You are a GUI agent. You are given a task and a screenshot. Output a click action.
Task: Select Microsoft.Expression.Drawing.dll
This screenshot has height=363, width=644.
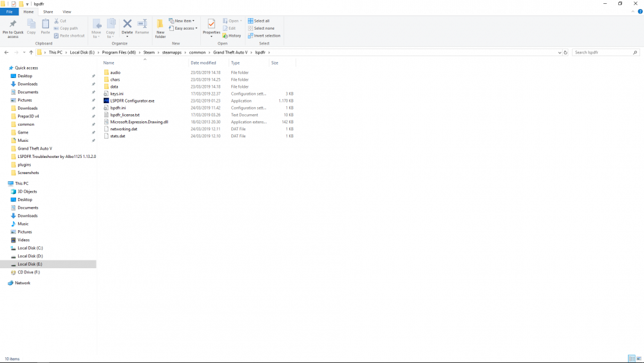click(139, 122)
